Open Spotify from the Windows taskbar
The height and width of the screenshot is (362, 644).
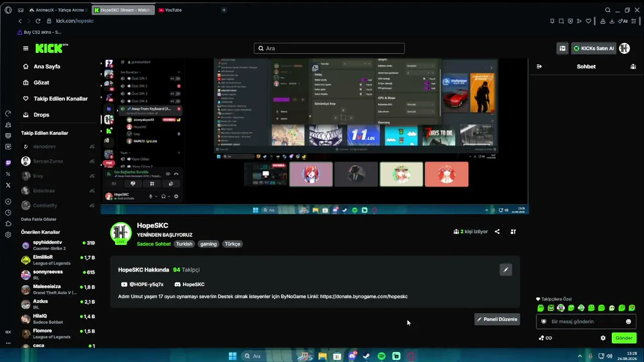click(381, 356)
